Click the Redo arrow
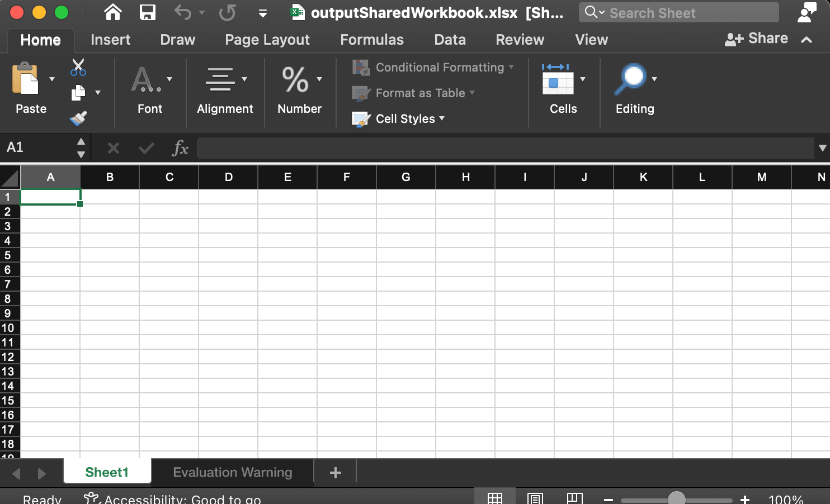The height and width of the screenshot is (504, 830). [x=227, y=12]
